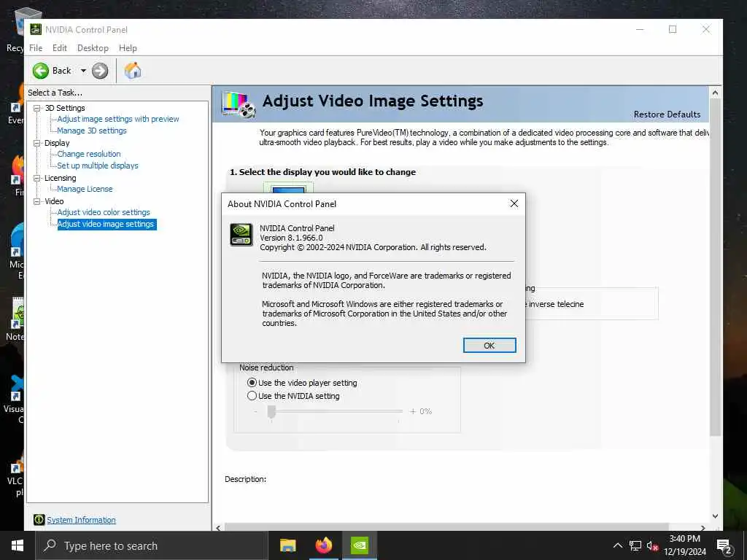747x560 pixels.
Task: Select Adjust video image settings item
Action: pos(106,224)
